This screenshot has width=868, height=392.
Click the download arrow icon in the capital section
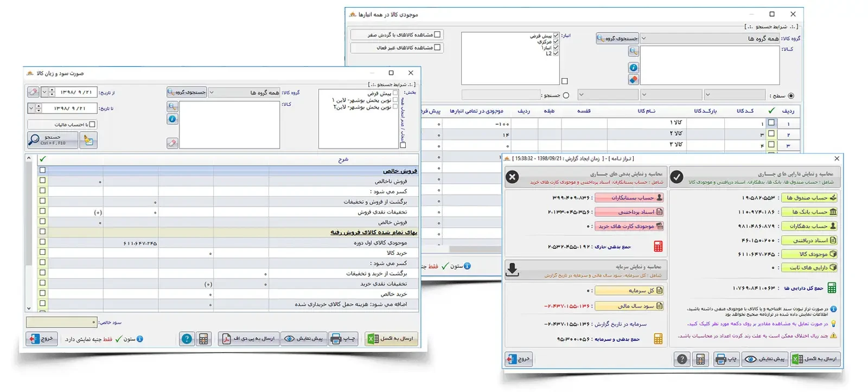tap(512, 269)
